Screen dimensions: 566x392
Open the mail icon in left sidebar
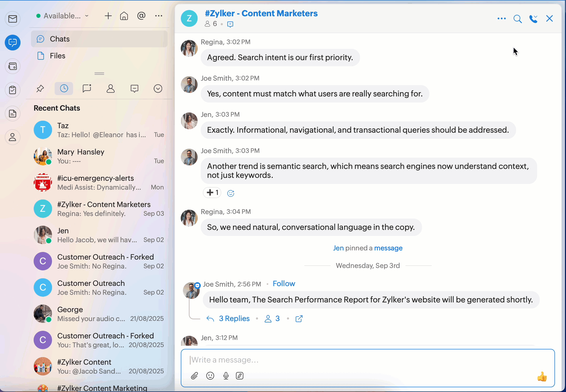pyautogui.click(x=13, y=19)
